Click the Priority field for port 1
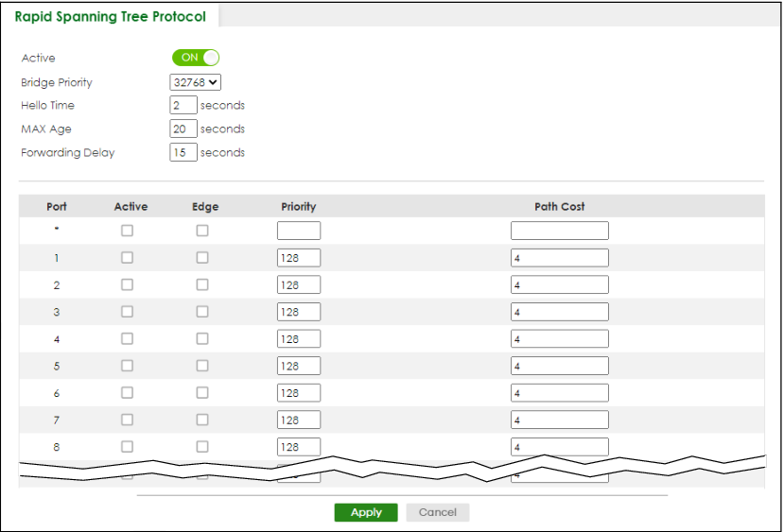784x532 pixels. click(x=299, y=258)
